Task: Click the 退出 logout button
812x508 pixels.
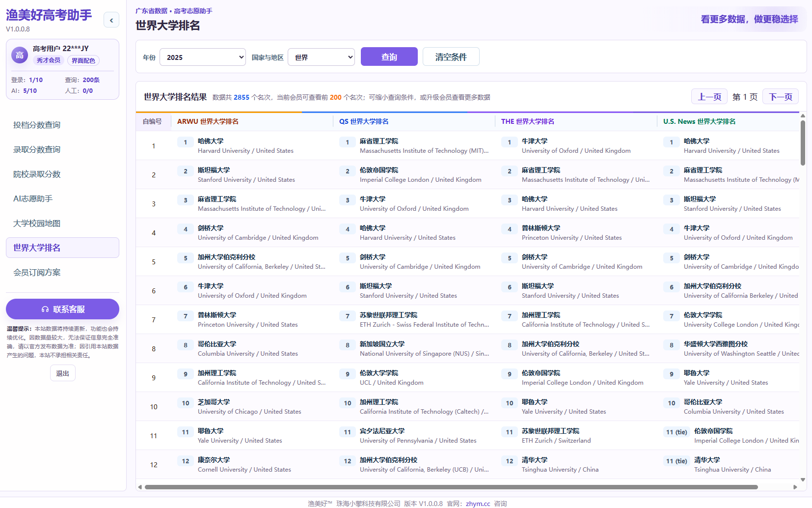Action: coord(62,373)
